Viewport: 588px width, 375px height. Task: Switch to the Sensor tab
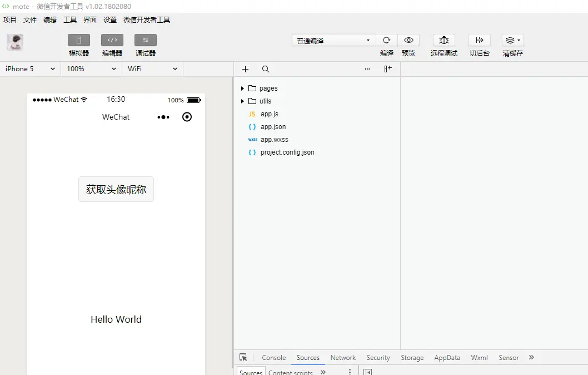tap(509, 358)
